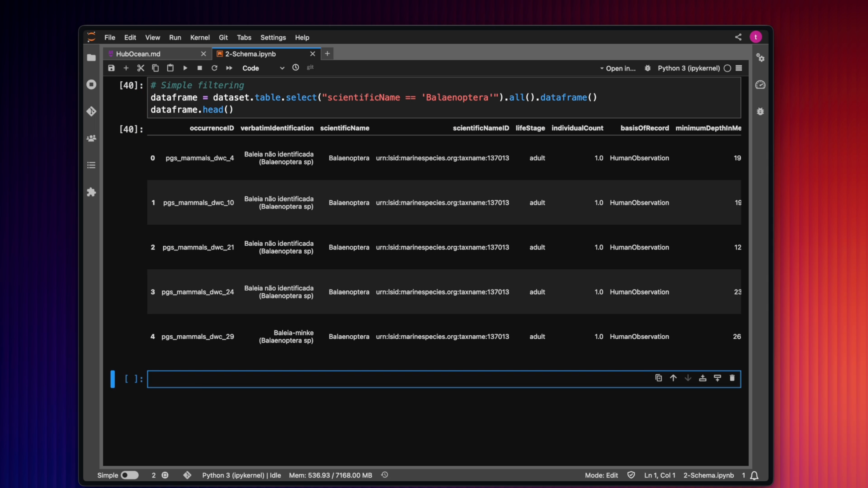Run the selected notebook cell

185,68
